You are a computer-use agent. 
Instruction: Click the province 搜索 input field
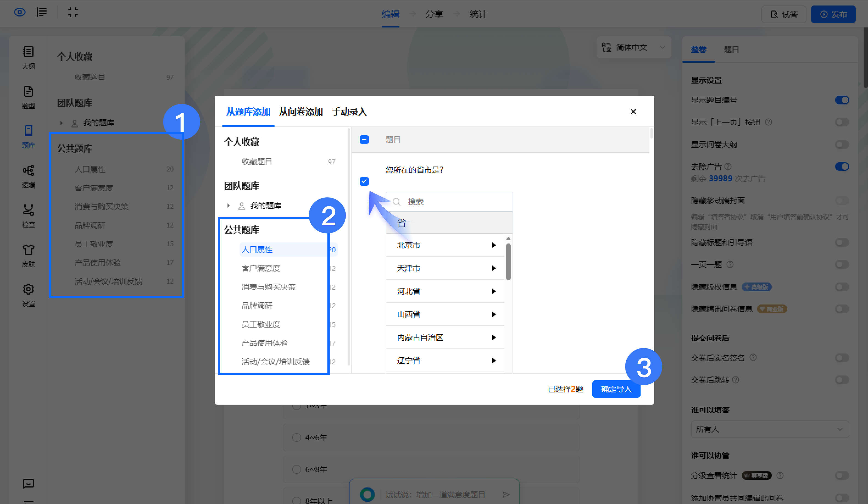point(449,202)
